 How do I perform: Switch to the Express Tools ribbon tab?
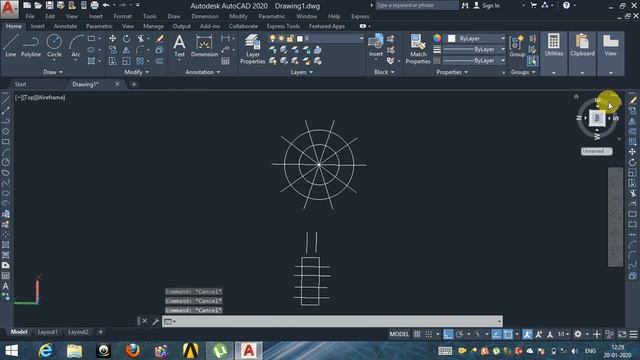283,26
